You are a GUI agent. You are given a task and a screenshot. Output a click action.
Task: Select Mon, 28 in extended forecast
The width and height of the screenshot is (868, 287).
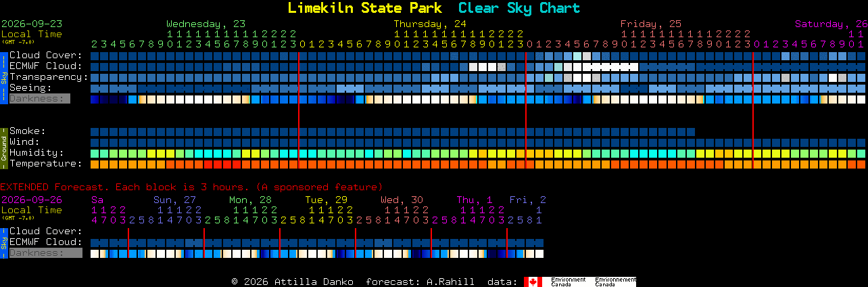[250, 200]
